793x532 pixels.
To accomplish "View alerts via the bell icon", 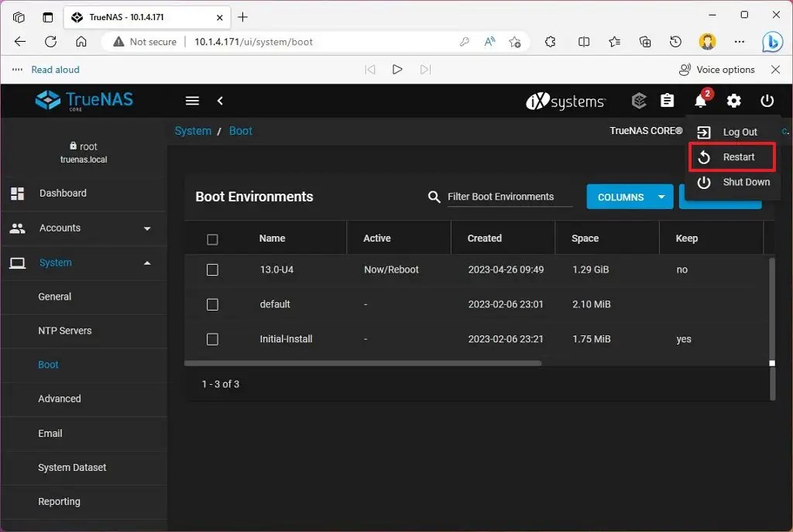I will (699, 101).
